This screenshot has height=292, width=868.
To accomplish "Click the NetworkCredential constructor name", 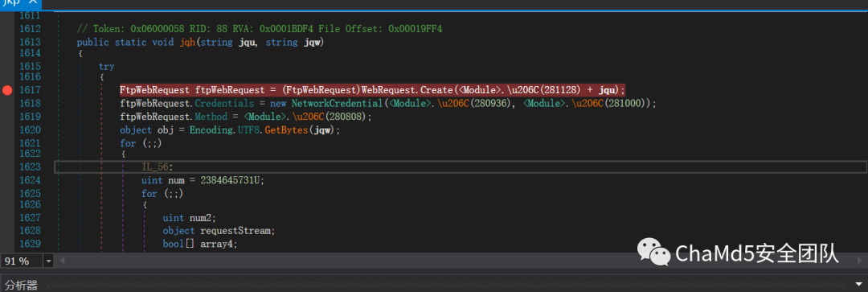I will pyautogui.click(x=337, y=103).
